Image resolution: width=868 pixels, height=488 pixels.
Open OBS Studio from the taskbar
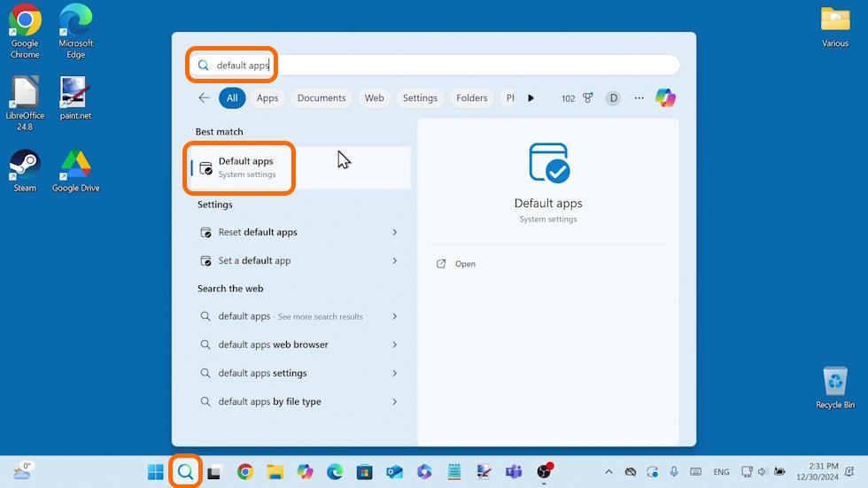[x=544, y=471]
